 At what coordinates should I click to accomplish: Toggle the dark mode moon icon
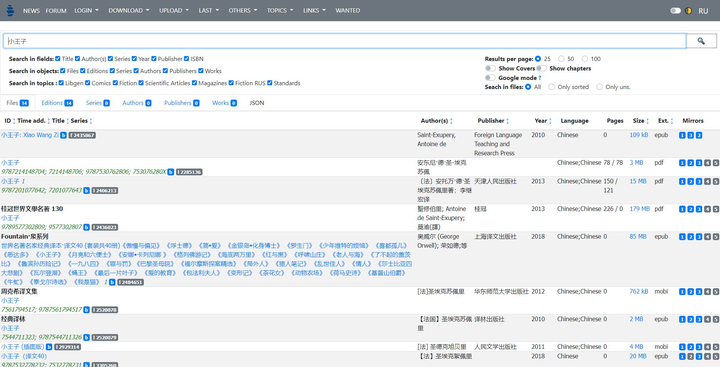tap(688, 11)
